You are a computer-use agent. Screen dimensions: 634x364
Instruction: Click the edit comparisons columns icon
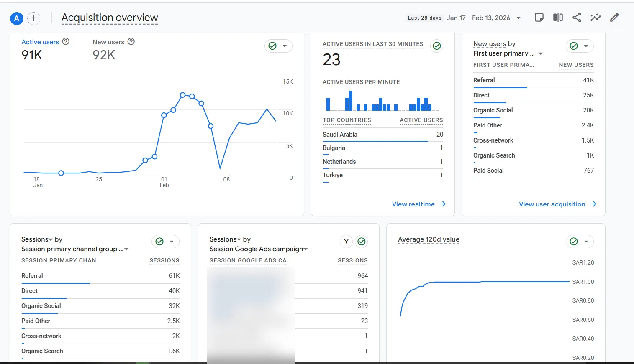pos(558,18)
